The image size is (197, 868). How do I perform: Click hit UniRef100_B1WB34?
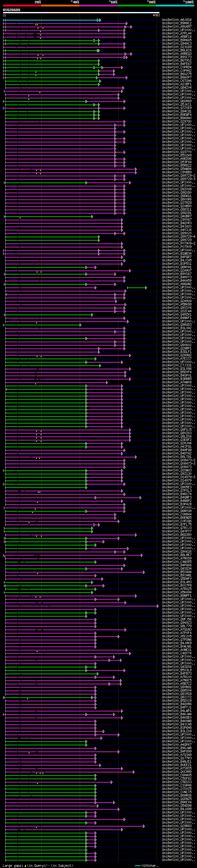click(177, 253)
